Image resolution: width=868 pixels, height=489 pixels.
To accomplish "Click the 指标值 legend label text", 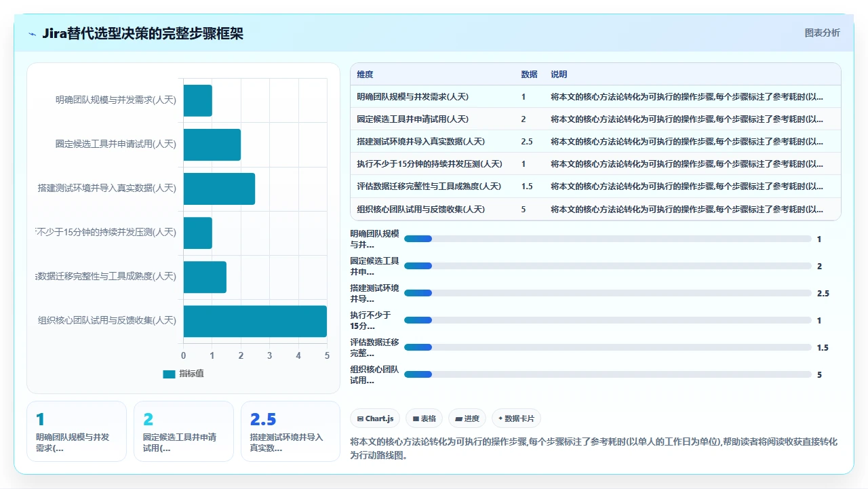I will point(191,374).
